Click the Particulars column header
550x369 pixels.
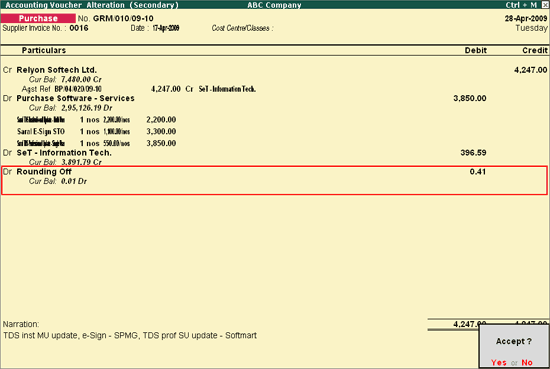coord(44,51)
